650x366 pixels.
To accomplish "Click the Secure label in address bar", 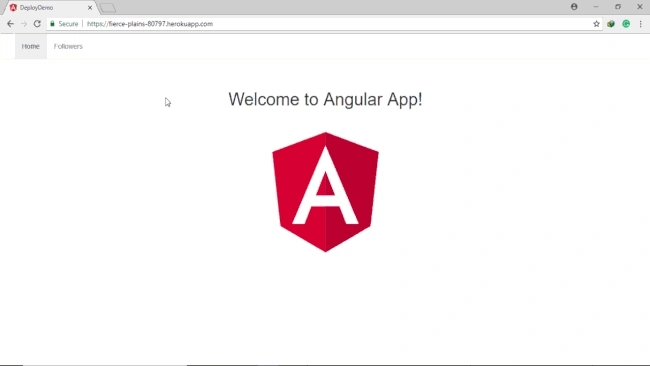I will (x=68, y=24).
